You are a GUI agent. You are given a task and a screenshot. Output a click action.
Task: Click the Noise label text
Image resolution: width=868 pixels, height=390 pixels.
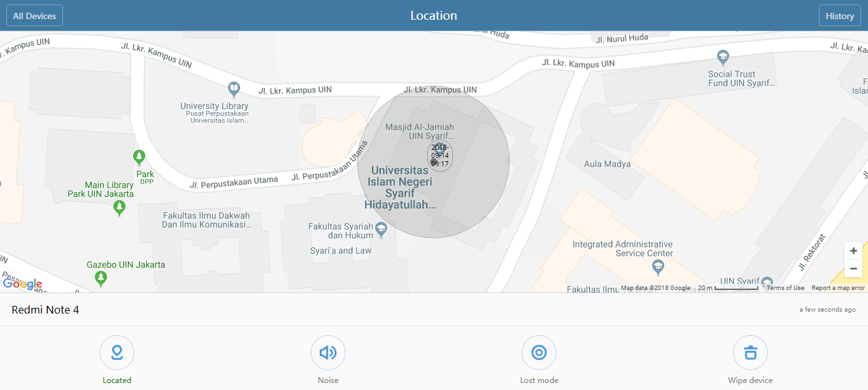pyautogui.click(x=328, y=380)
